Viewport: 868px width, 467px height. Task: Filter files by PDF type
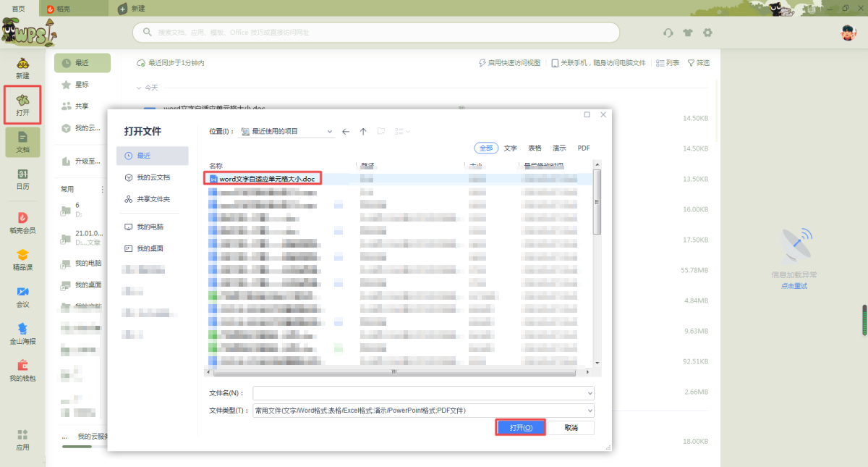584,148
